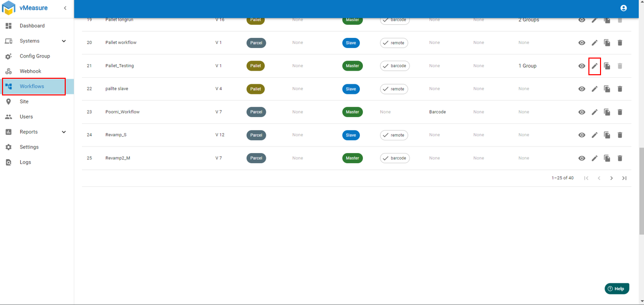Select Workflows in the sidebar
Viewport: 644px width, 305px height.
(x=37, y=86)
